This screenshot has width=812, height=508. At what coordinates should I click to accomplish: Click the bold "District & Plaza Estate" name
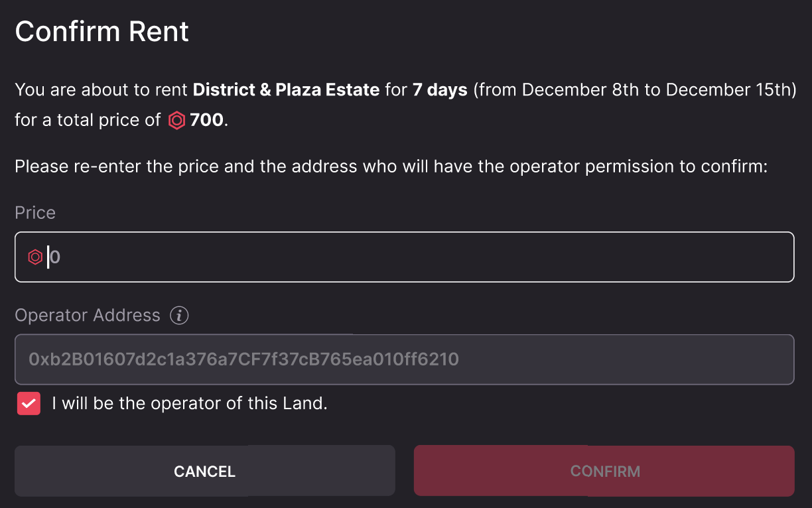tap(286, 90)
